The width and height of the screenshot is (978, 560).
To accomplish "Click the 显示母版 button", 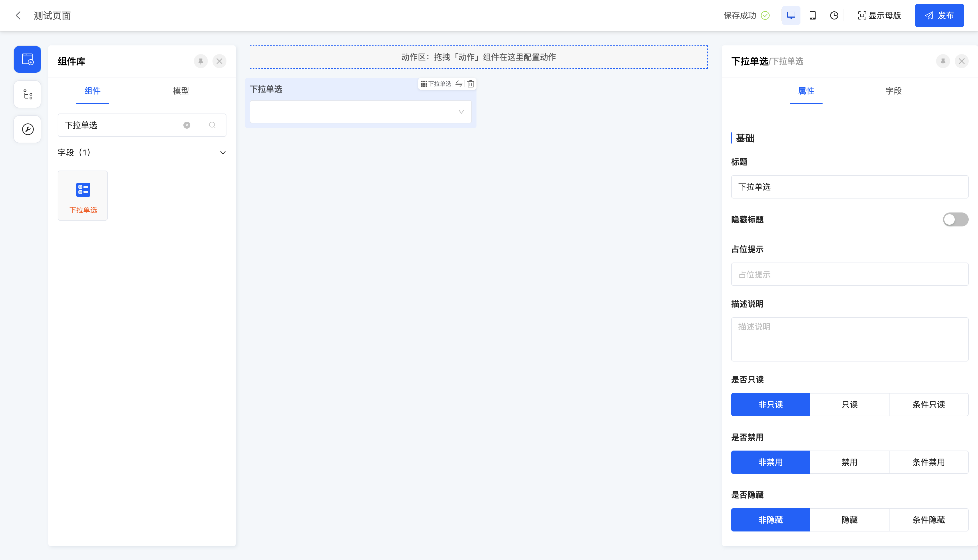I will click(879, 15).
